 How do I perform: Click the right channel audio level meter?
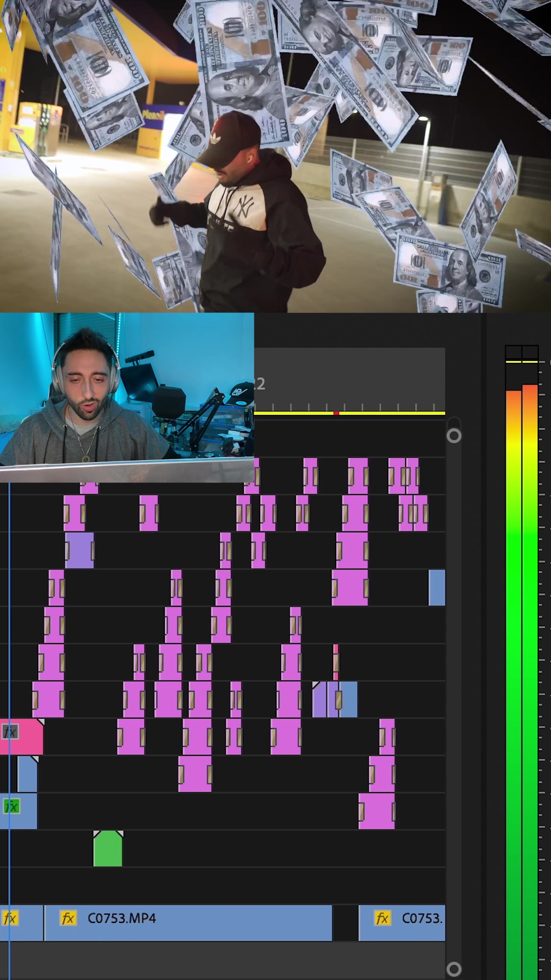(x=530, y=664)
